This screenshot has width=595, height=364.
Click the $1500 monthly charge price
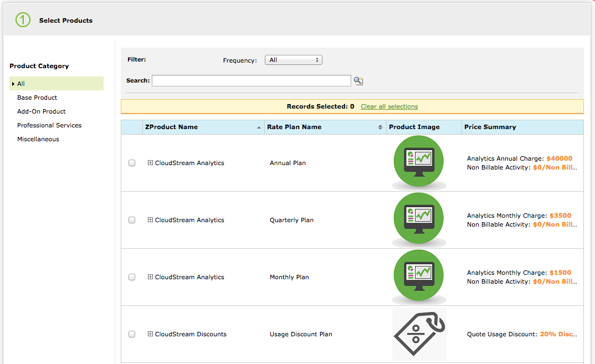(561, 273)
